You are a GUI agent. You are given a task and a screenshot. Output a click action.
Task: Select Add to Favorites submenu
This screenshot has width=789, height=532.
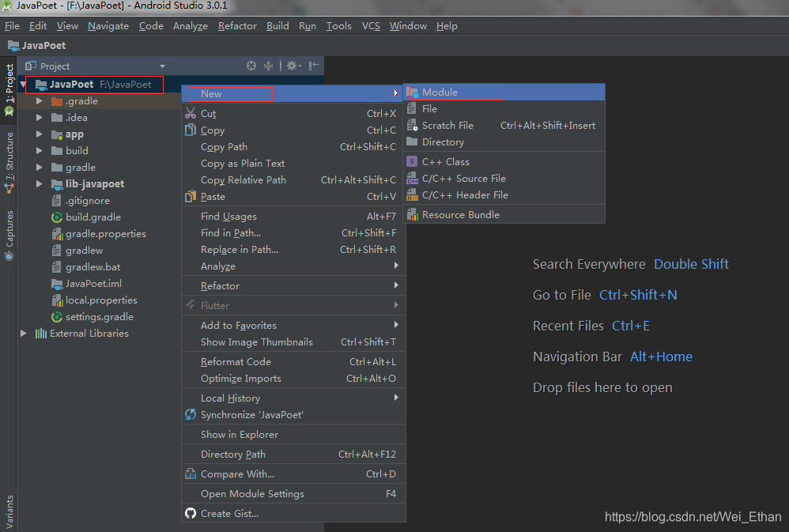tap(293, 325)
